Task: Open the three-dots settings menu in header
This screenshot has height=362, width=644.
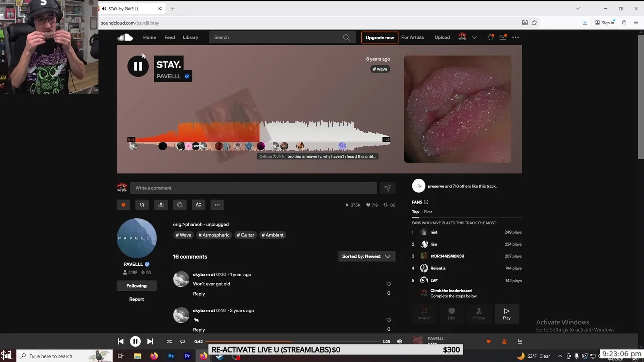Action: pos(515,37)
